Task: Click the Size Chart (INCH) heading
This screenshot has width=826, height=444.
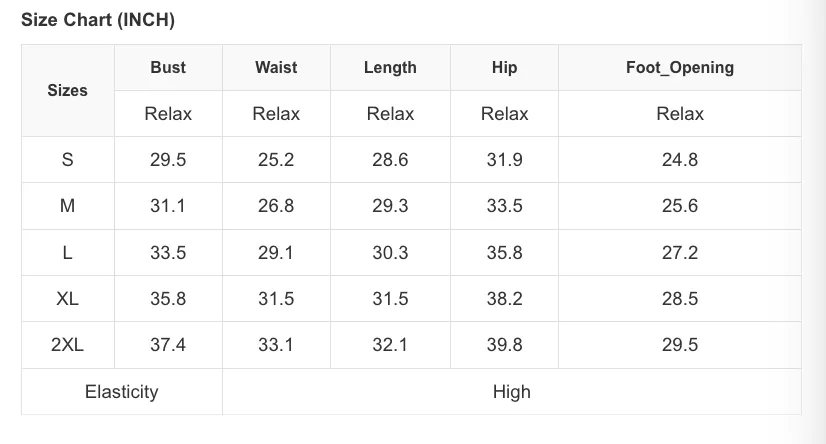Action: [98, 20]
